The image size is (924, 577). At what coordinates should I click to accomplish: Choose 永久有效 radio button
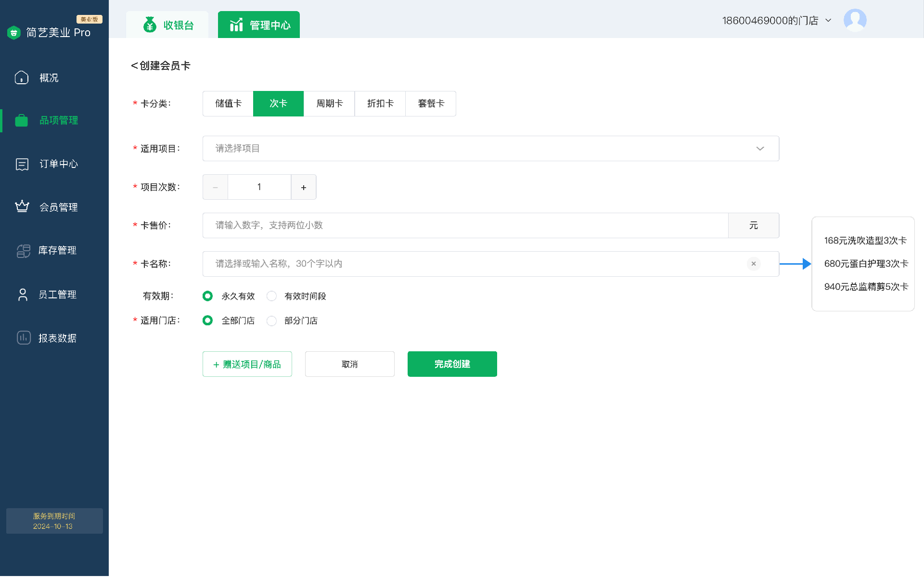(207, 296)
